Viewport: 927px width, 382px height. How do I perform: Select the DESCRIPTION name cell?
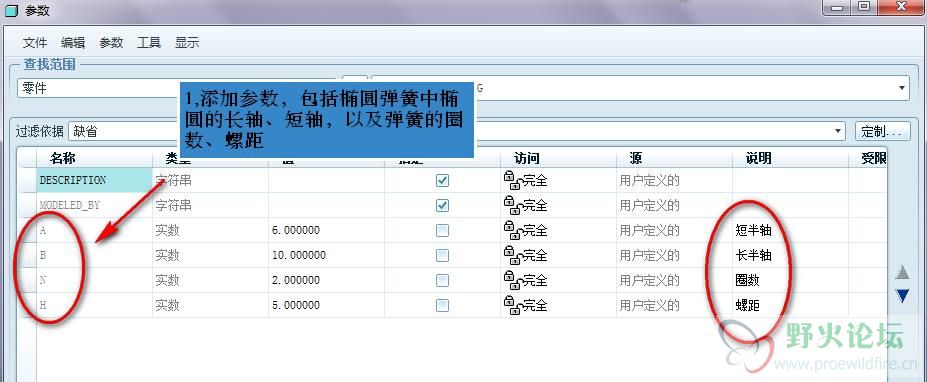(x=95, y=180)
